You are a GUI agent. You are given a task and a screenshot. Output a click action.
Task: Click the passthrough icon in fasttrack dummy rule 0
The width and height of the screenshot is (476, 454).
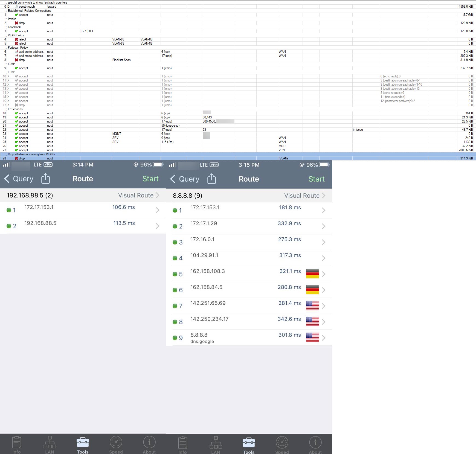(16, 7)
